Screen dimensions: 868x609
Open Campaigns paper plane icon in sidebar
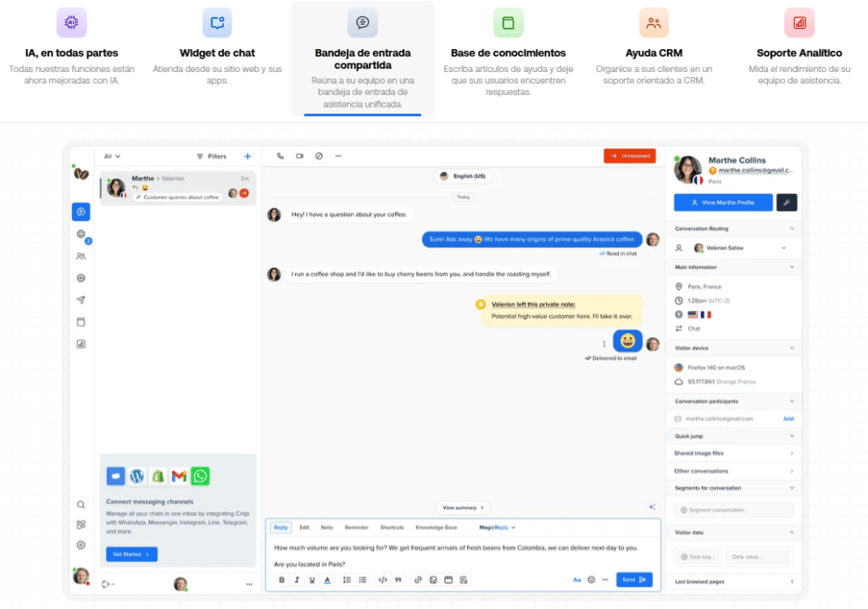click(x=81, y=300)
